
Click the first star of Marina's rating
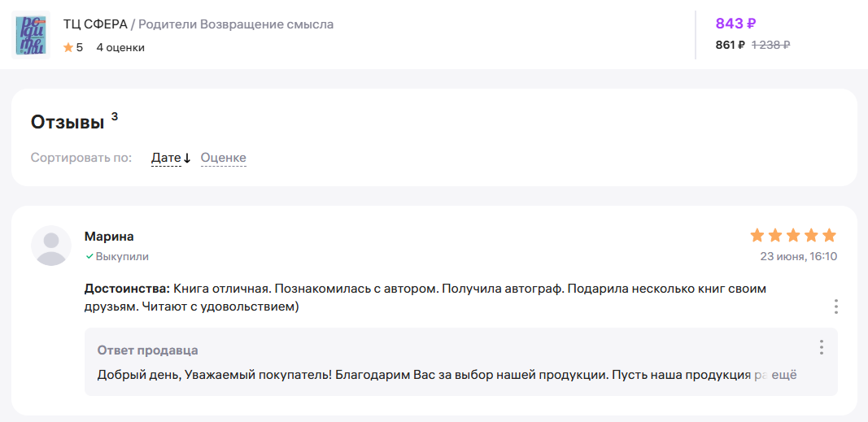click(x=757, y=236)
